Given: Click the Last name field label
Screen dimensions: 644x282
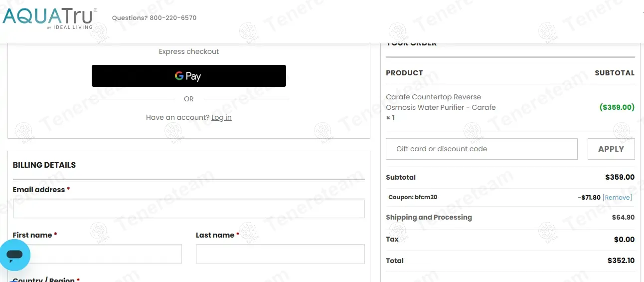Looking at the screenshot, I should tap(215, 235).
